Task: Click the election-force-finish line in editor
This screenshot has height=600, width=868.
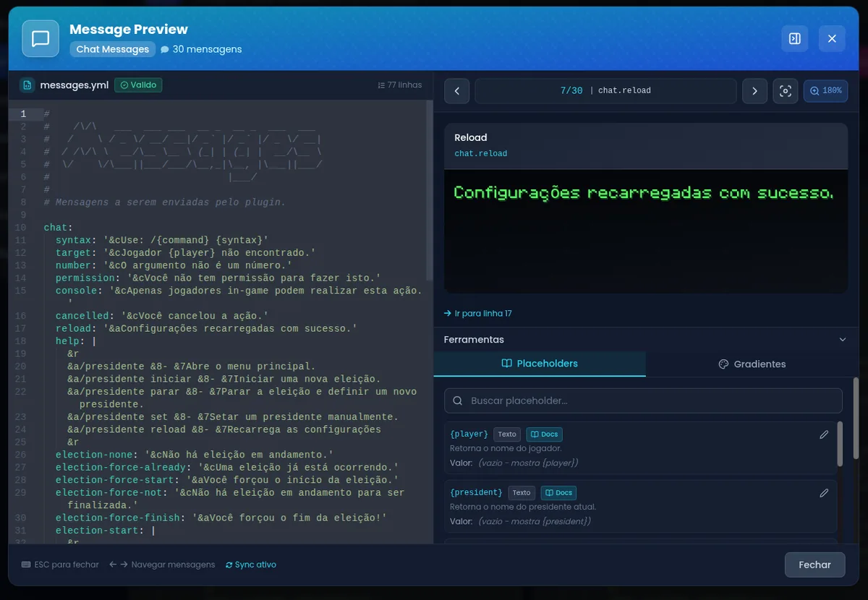Action: coord(221,518)
